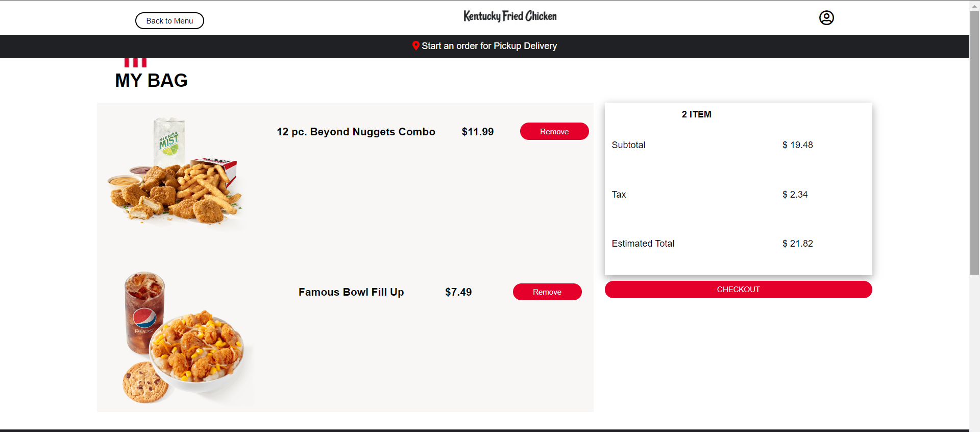
Task: Click the 12 pc. Beyond Nuggets Combo title
Action: click(356, 132)
